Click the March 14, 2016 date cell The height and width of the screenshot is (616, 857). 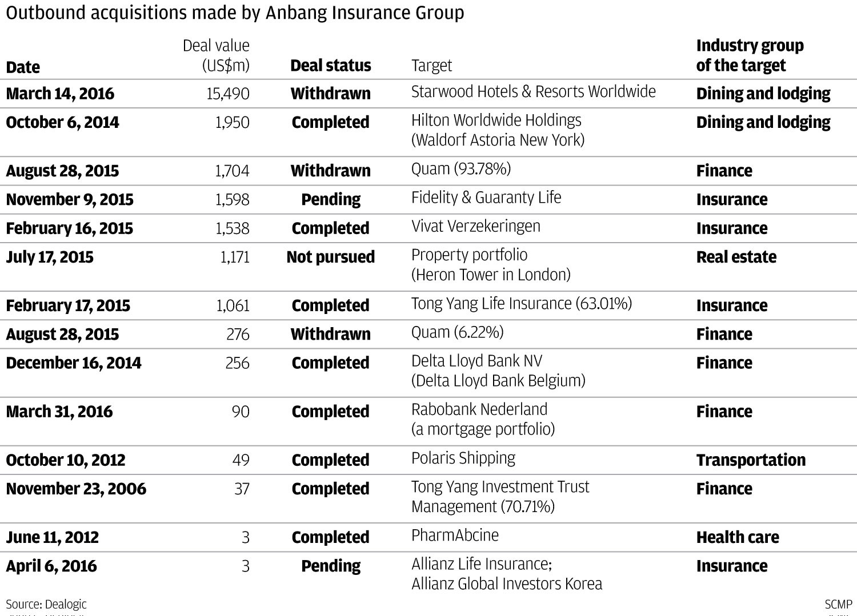coord(60,94)
